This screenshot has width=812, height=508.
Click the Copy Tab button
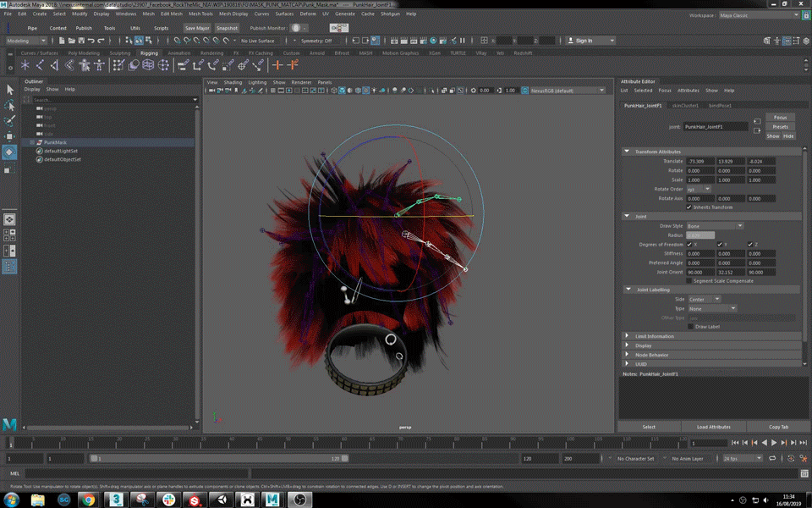click(778, 427)
